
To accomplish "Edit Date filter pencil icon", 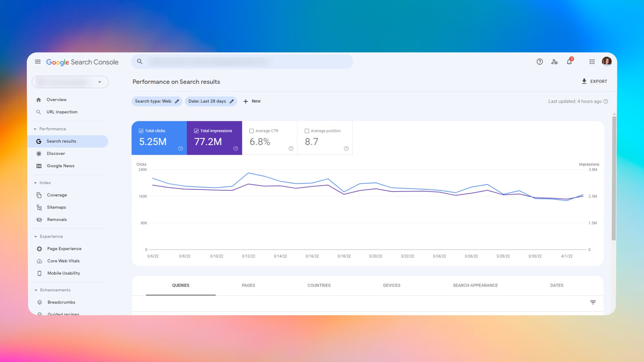I will [x=232, y=101].
